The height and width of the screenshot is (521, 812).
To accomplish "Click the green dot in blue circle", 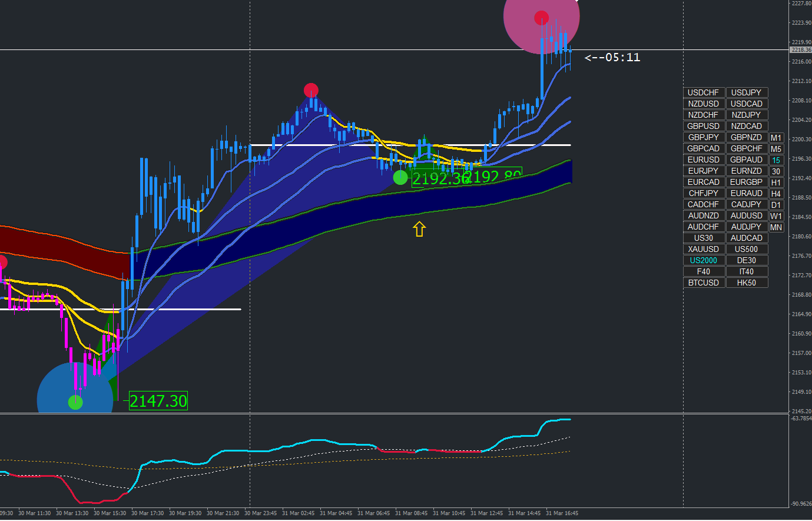I will [75, 402].
